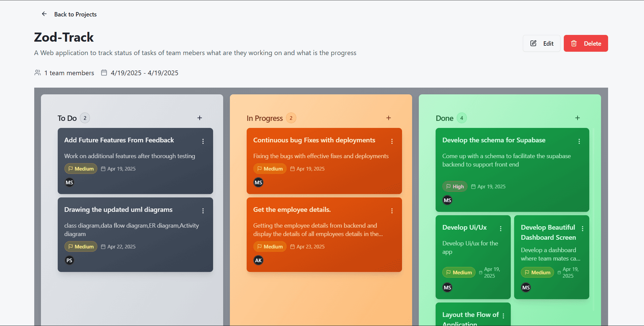The height and width of the screenshot is (326, 644).
Task: Open Develop Beautiful Dashboard Screen card title
Action: 548,232
